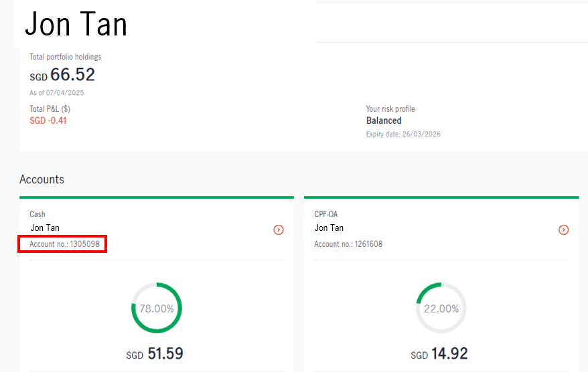Click the CPF-OA account type label
Screen dimensions: 588x372
(x=326, y=214)
